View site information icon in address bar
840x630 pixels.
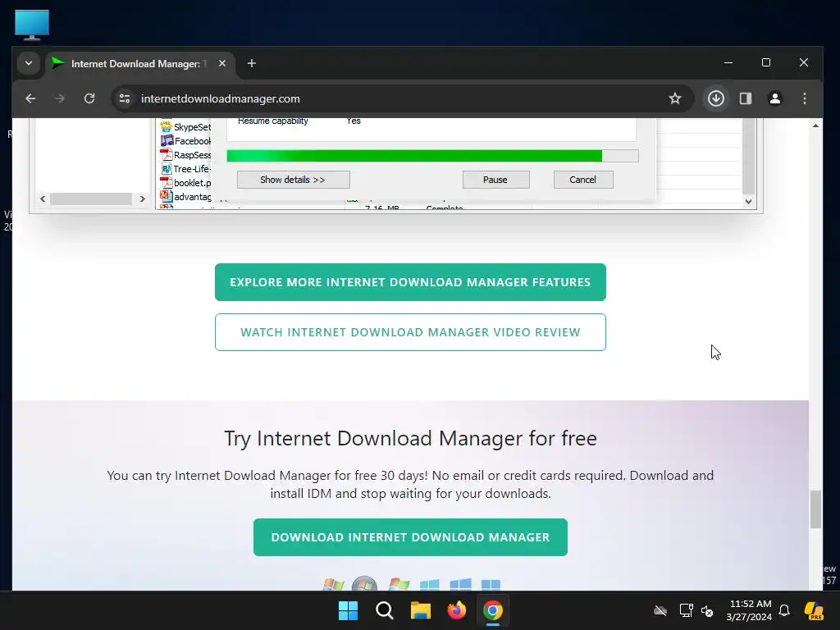point(125,98)
